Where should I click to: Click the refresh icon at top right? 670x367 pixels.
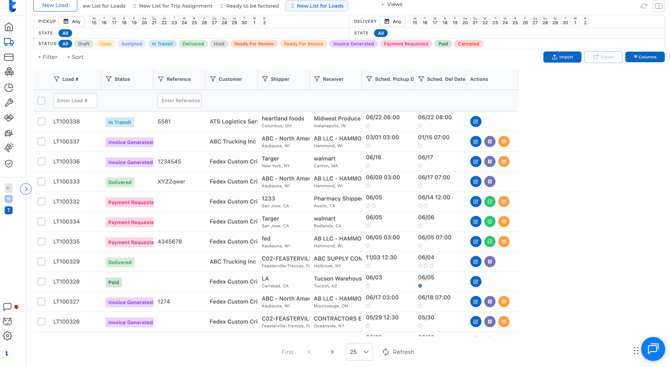[644, 6]
